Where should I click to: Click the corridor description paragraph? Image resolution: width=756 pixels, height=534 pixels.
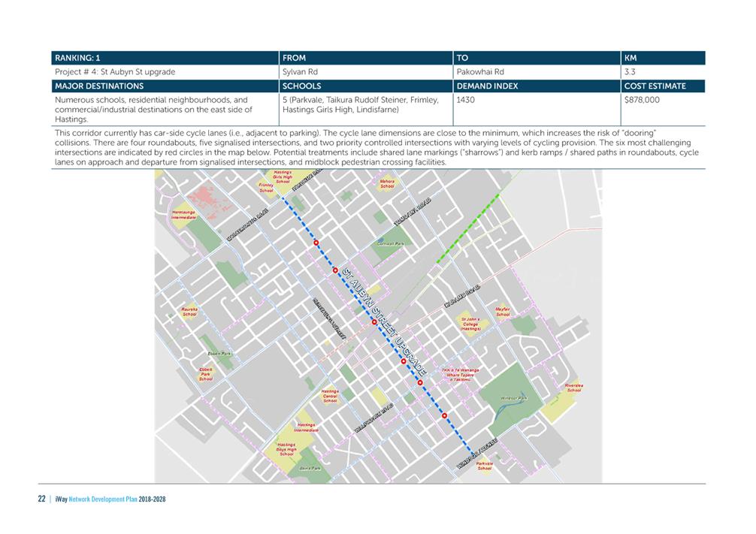tap(378, 147)
